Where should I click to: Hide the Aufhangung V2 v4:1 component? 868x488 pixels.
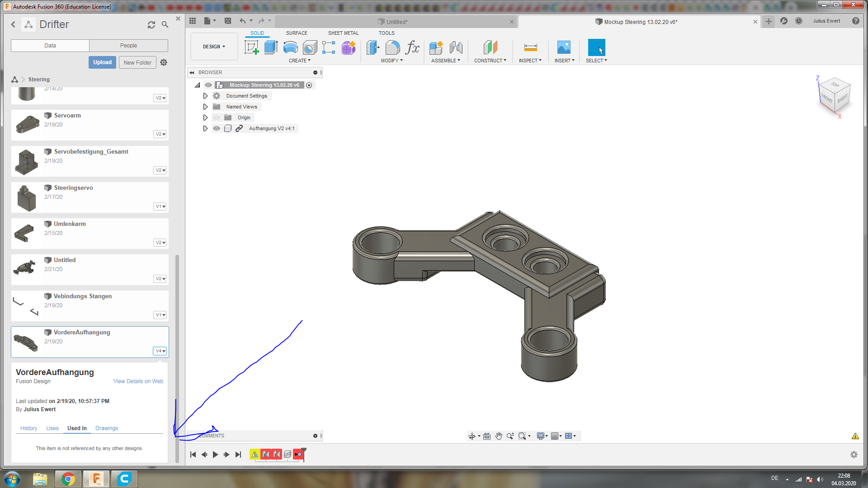[x=217, y=128]
